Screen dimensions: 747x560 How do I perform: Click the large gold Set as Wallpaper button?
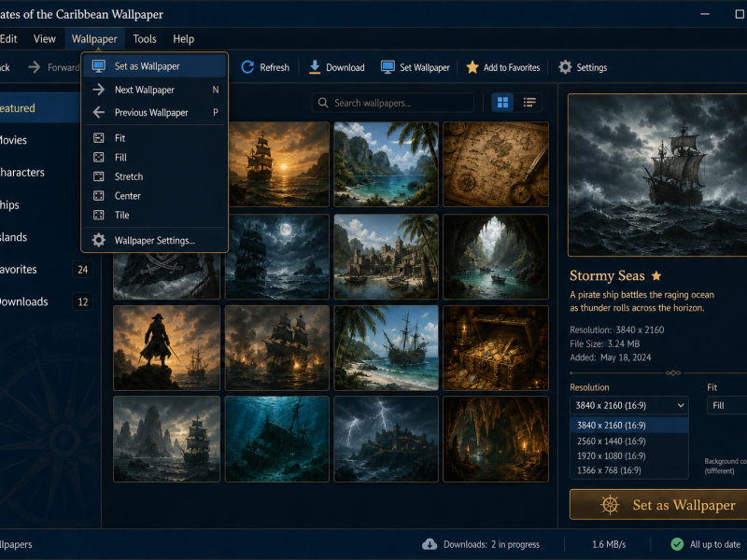coord(658,505)
